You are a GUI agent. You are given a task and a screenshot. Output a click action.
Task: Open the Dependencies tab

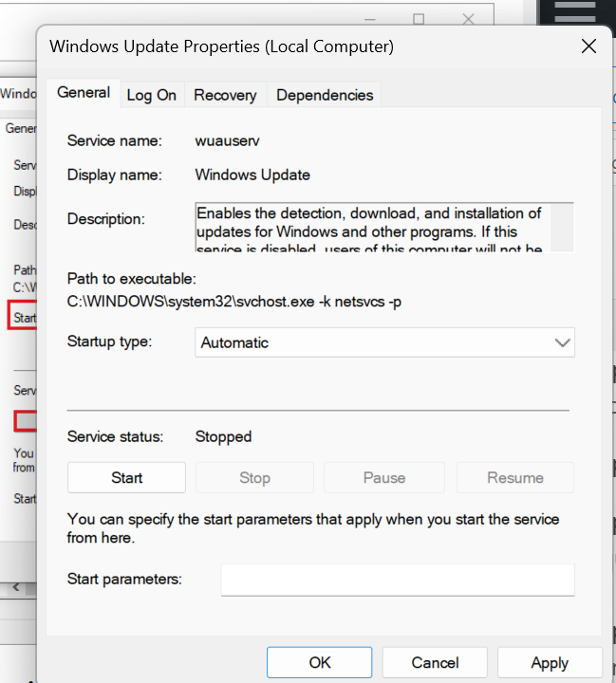point(325,95)
